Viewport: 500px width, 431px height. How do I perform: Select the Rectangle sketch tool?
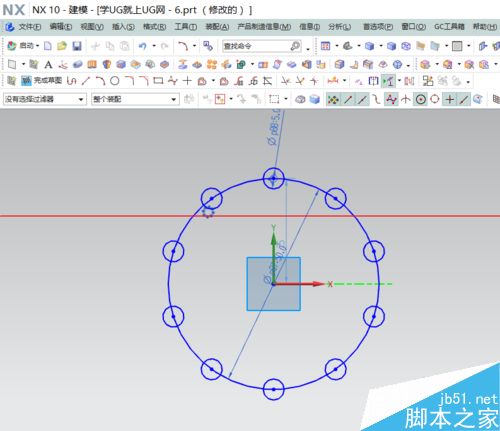158,81
